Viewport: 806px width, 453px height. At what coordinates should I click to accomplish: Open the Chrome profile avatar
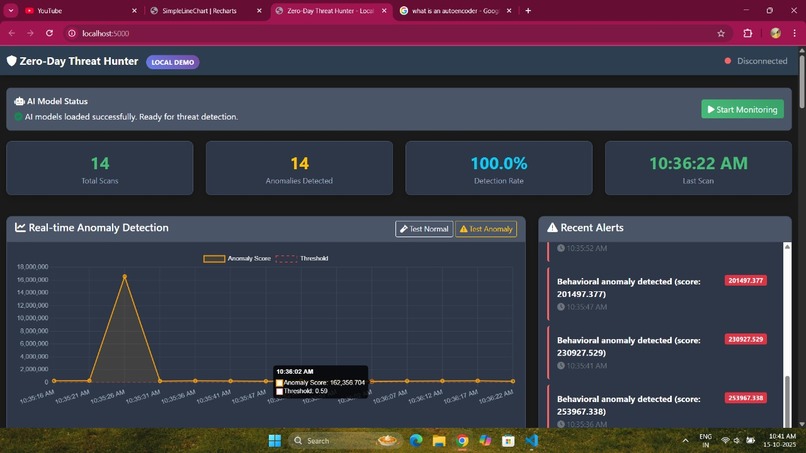[776, 33]
